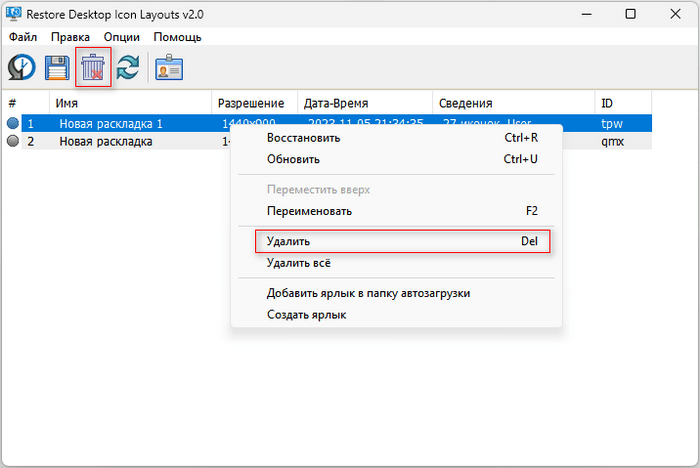The image size is (700, 468).
Task: Click blue status dot of row 1
Action: [x=13, y=123]
